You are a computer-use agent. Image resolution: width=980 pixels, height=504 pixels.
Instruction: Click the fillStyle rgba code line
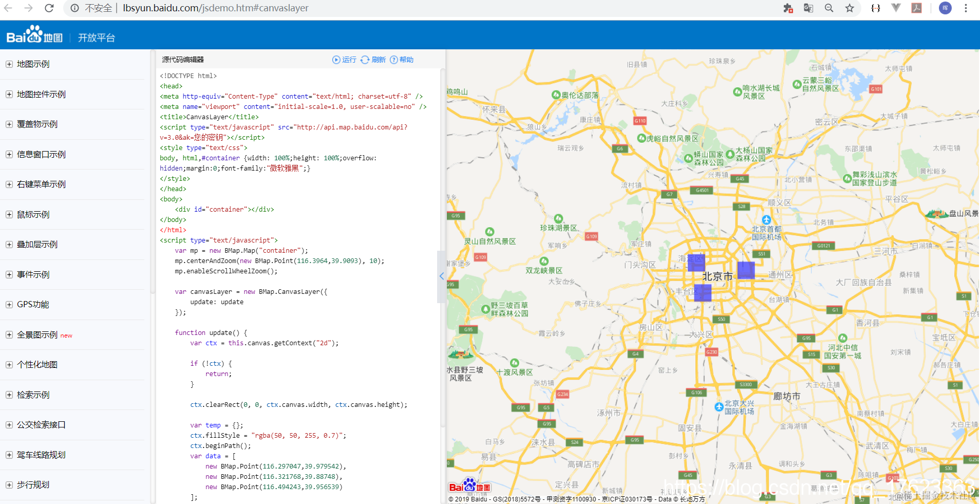(x=268, y=436)
